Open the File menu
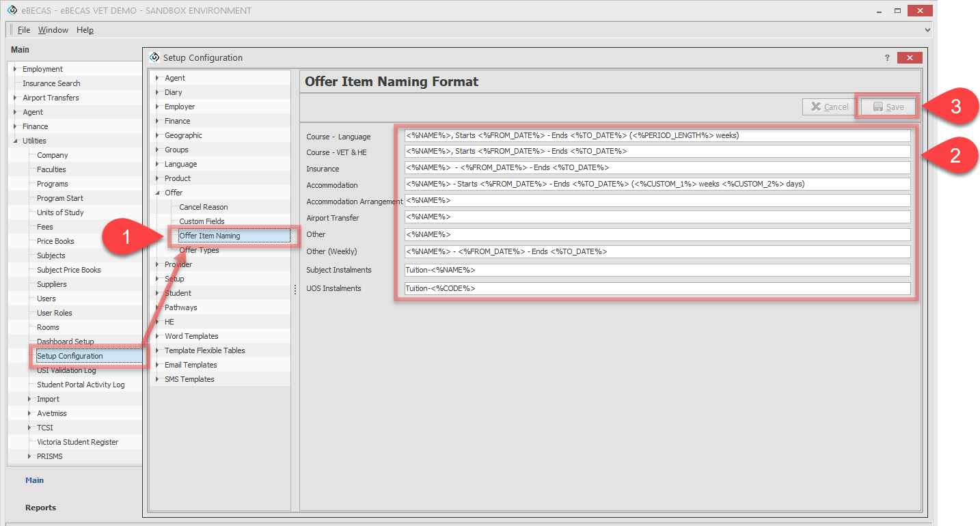 [24, 30]
